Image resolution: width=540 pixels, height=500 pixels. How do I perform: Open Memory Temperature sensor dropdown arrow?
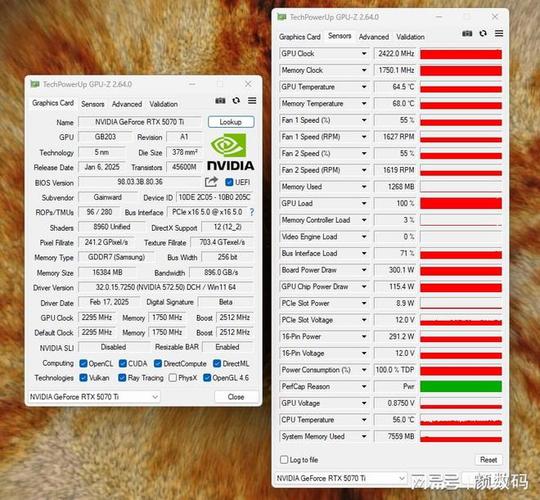click(x=364, y=103)
